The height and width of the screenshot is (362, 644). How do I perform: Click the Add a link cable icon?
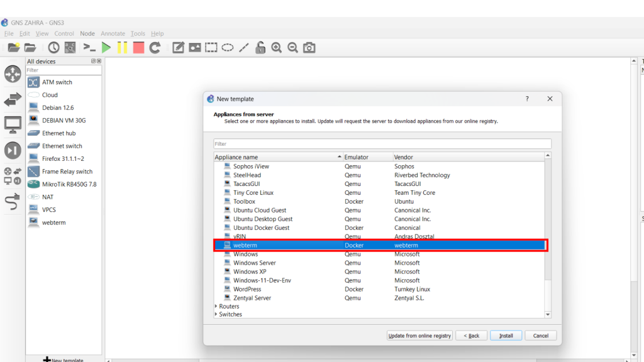(13, 201)
